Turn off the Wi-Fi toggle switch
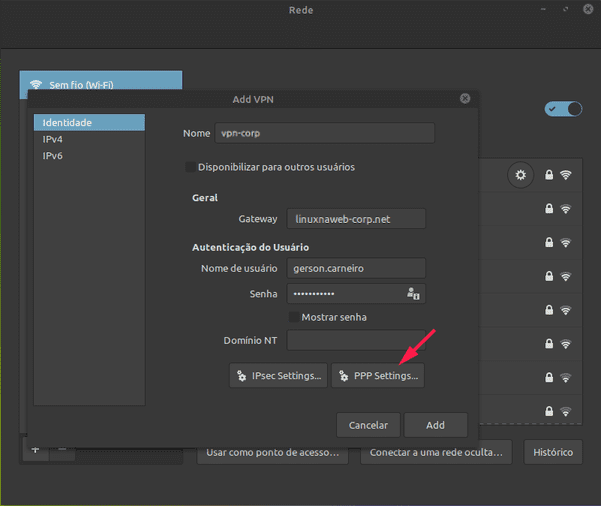The width and height of the screenshot is (601, 506). (x=563, y=109)
